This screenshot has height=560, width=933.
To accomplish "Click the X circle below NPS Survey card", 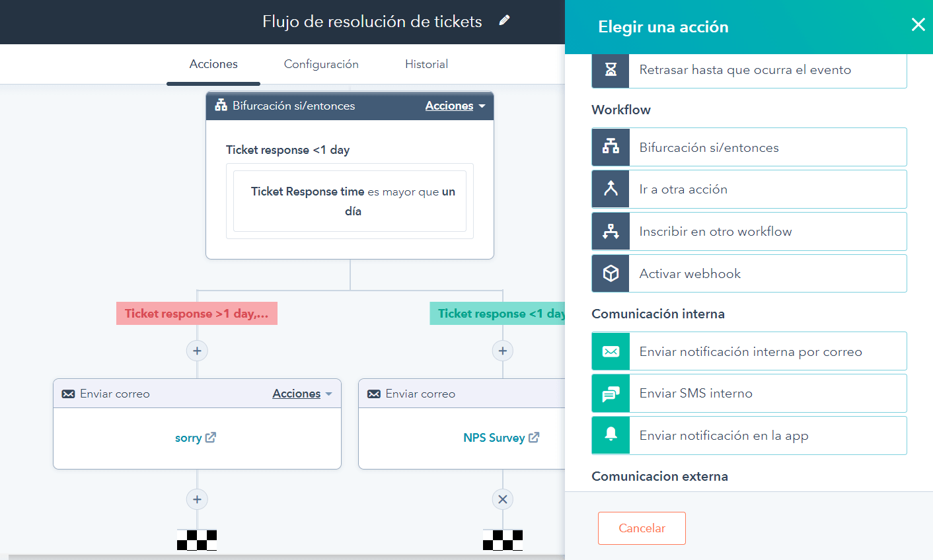I will pos(503,499).
